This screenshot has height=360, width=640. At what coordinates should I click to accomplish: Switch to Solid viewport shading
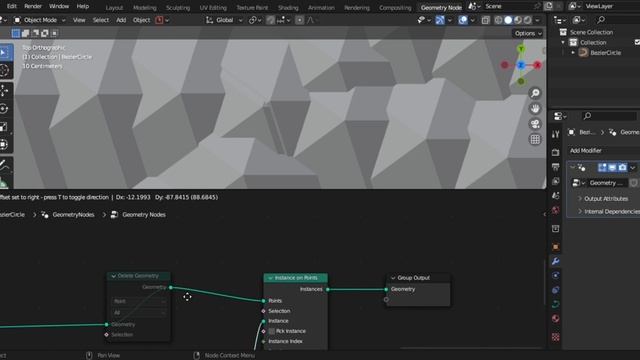(508, 20)
